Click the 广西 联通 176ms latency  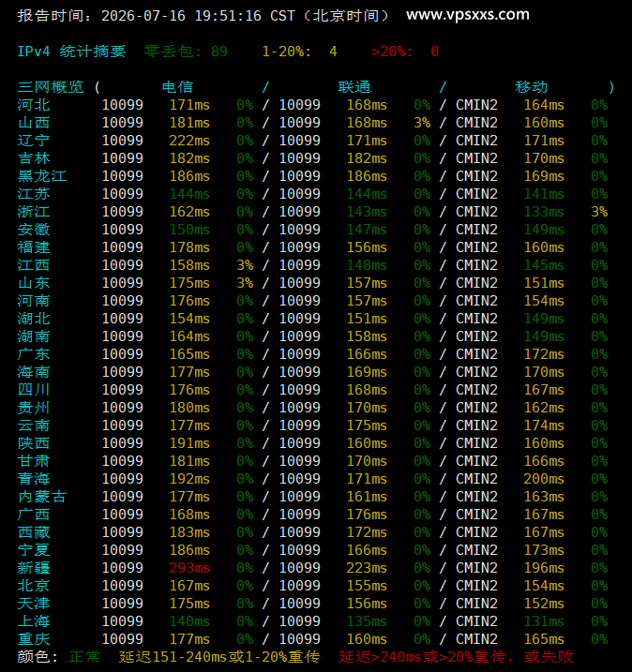pyautogui.click(x=367, y=515)
